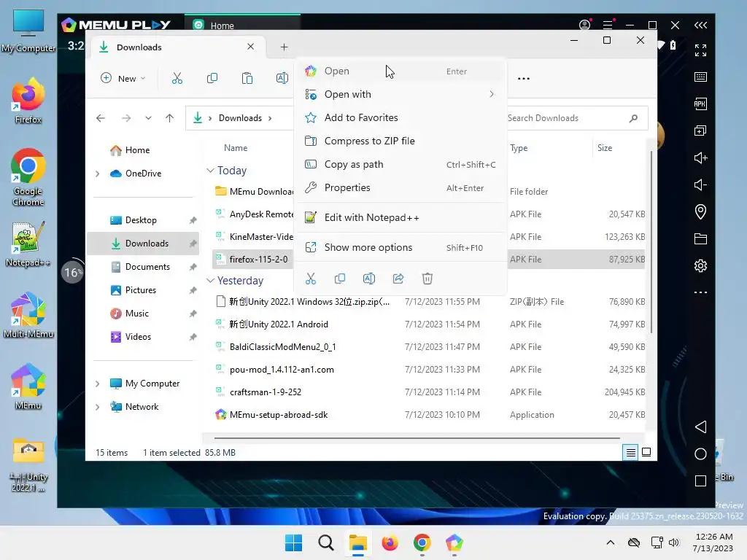Open the See more three-dots toolbar menu
747x560 pixels.
click(x=524, y=79)
